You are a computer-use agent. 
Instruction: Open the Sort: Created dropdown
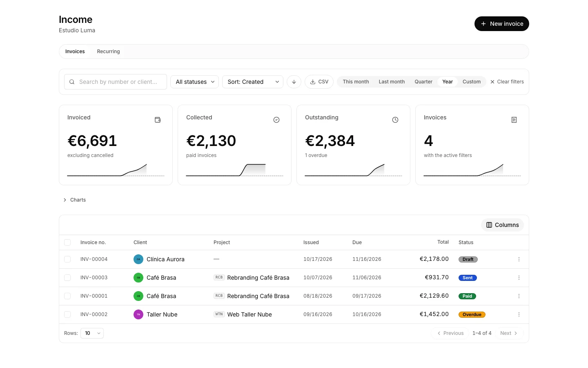(253, 82)
